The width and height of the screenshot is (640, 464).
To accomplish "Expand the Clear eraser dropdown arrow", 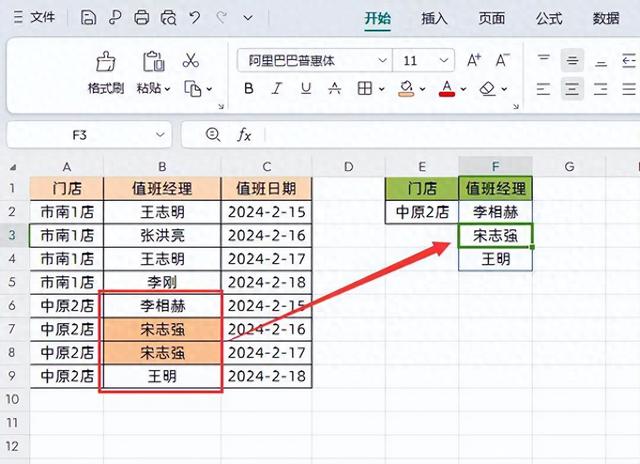I will pyautogui.click(x=504, y=89).
